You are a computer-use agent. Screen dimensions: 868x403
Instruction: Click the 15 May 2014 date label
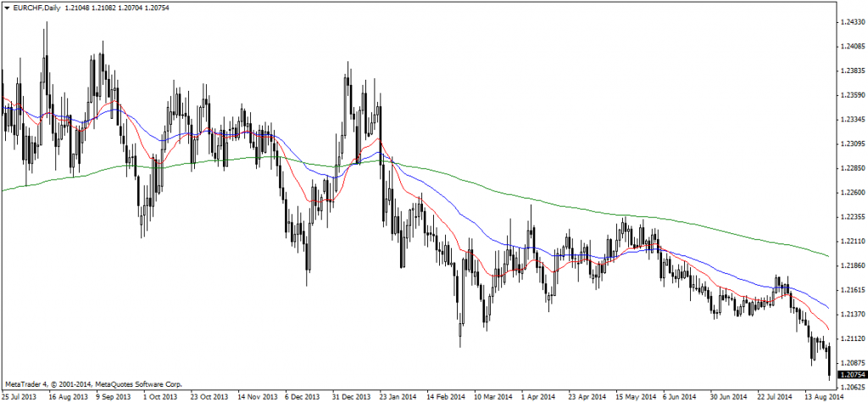pyautogui.click(x=636, y=397)
